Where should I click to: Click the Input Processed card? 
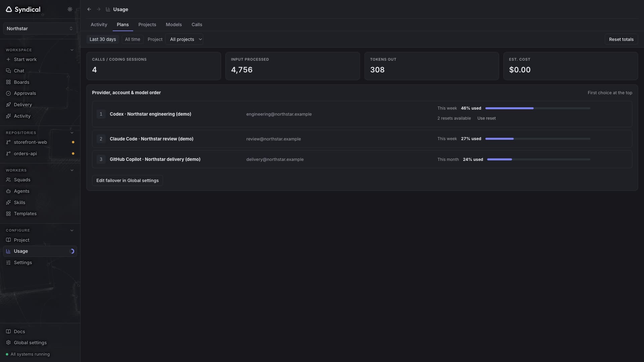292,66
